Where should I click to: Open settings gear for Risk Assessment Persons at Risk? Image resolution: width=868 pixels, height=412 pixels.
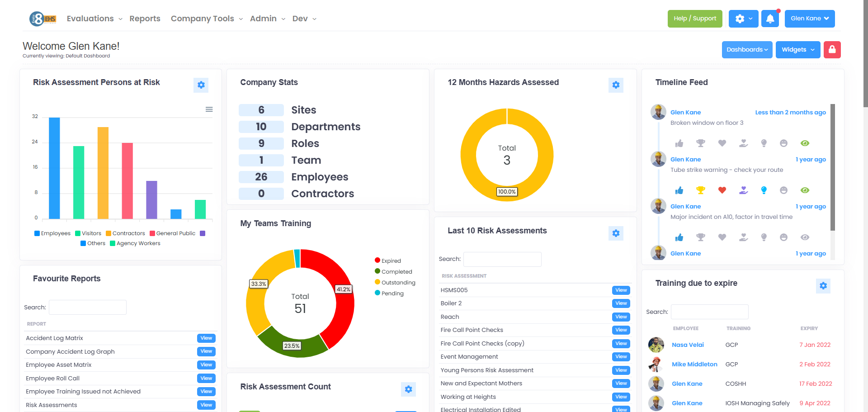point(201,85)
